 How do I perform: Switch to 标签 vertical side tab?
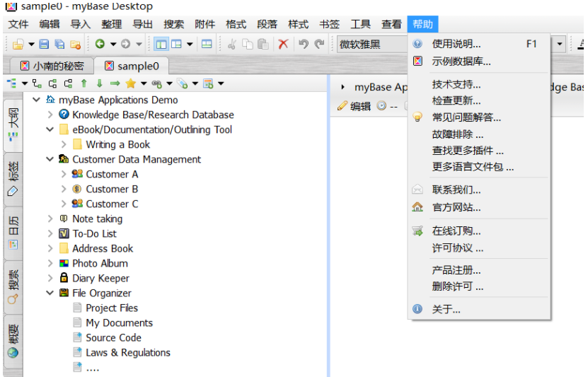pyautogui.click(x=13, y=179)
